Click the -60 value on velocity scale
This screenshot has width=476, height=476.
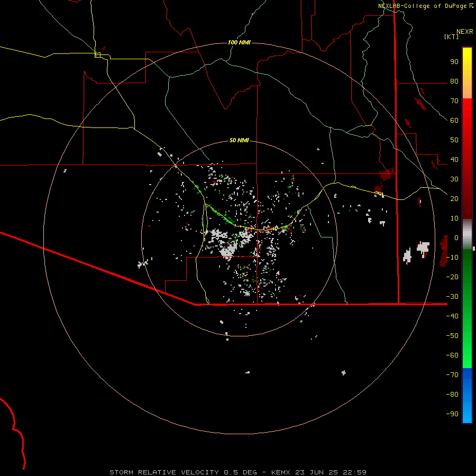tap(452, 355)
